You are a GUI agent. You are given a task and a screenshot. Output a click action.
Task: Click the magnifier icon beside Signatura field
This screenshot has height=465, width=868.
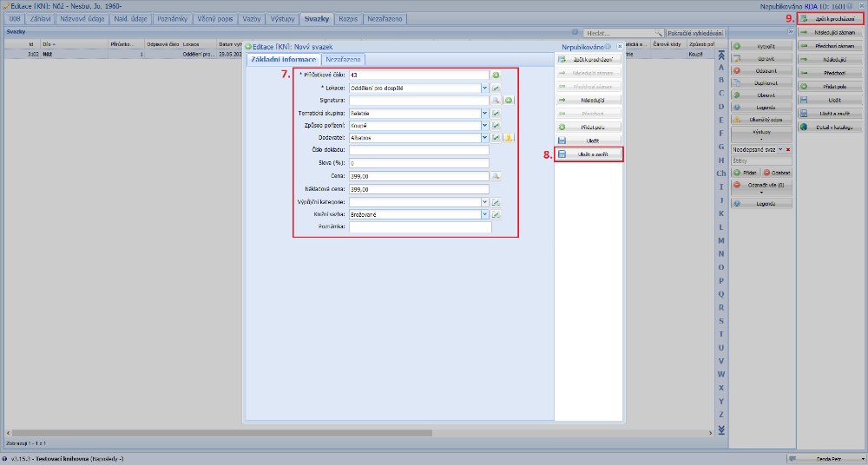(x=496, y=101)
